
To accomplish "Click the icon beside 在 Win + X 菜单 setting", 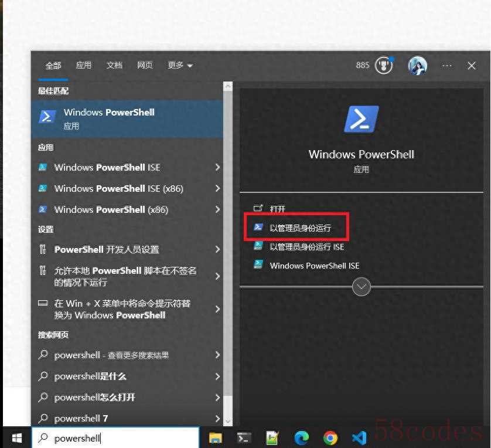I will coord(43,303).
